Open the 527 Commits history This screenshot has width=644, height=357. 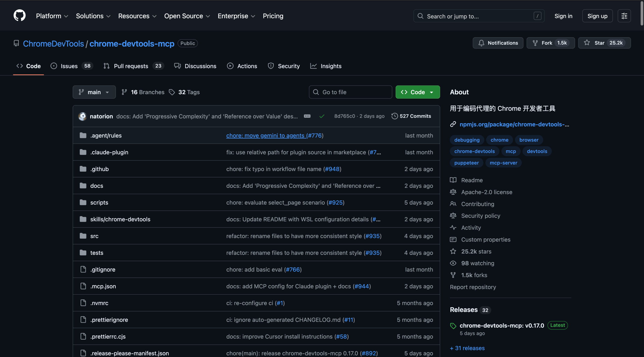pyautogui.click(x=411, y=116)
